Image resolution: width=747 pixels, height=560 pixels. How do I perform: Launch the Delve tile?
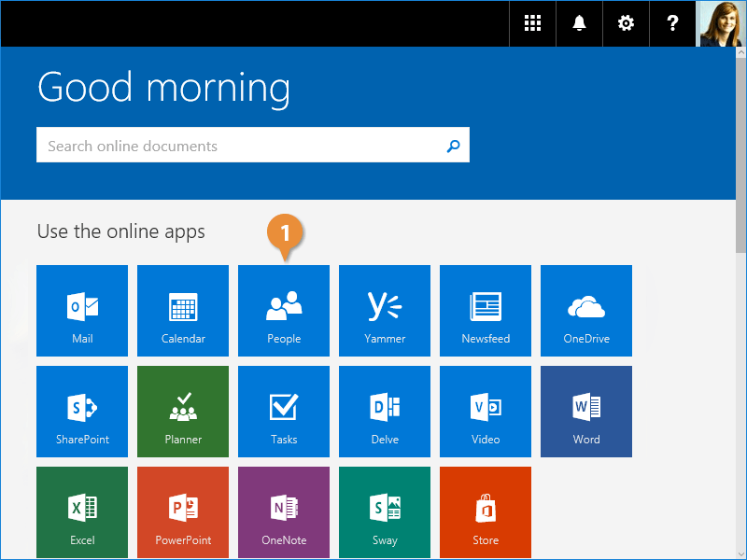385,412
